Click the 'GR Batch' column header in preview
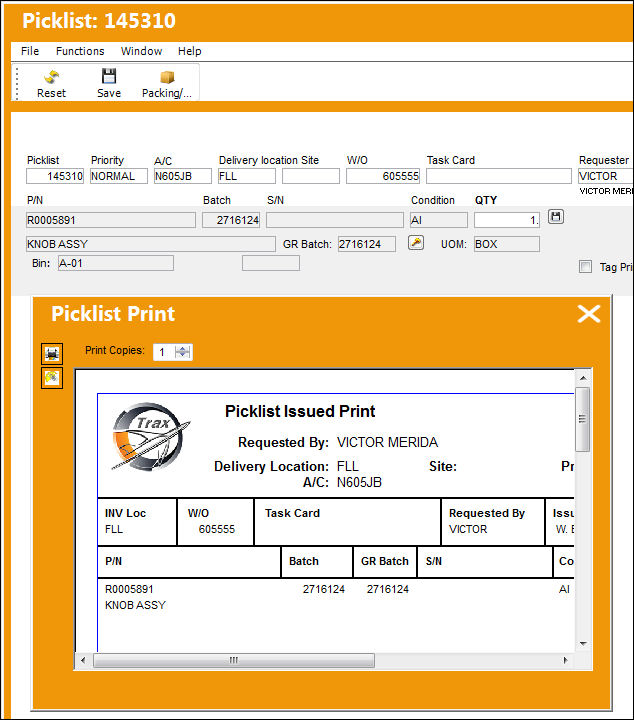The image size is (634, 720). pyautogui.click(x=384, y=561)
